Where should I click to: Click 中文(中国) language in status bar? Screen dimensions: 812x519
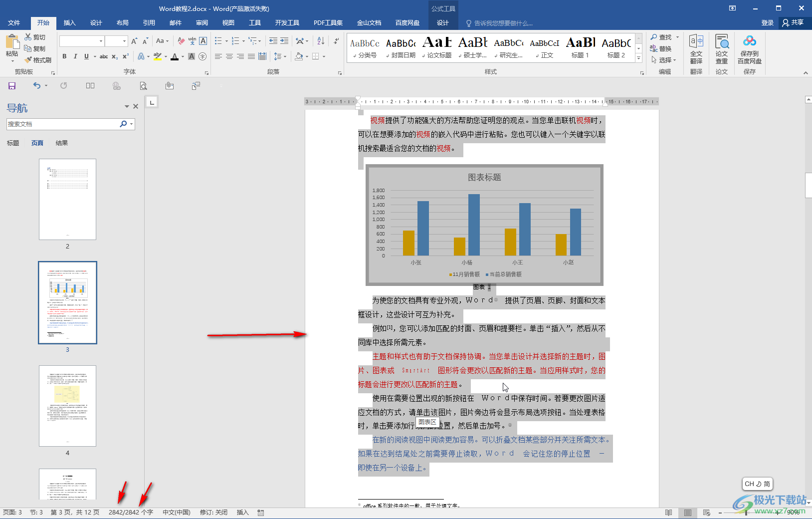pos(176,513)
